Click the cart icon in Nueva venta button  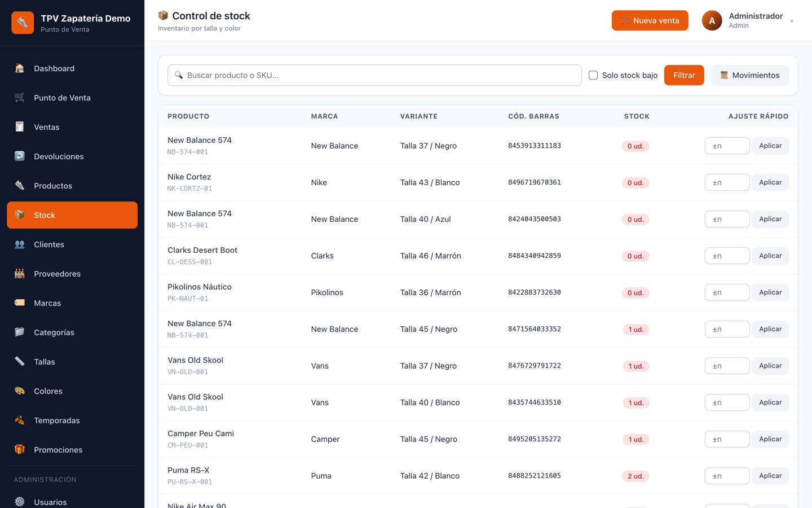point(625,20)
